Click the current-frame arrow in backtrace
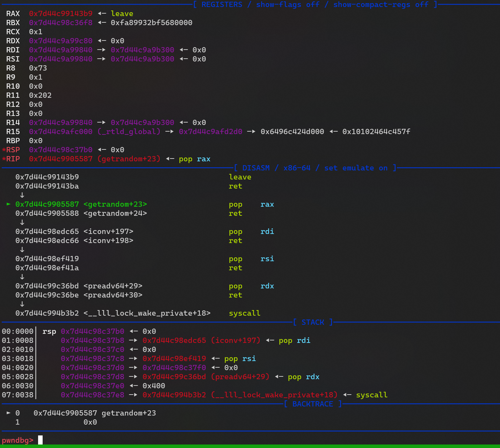 (x=8, y=413)
